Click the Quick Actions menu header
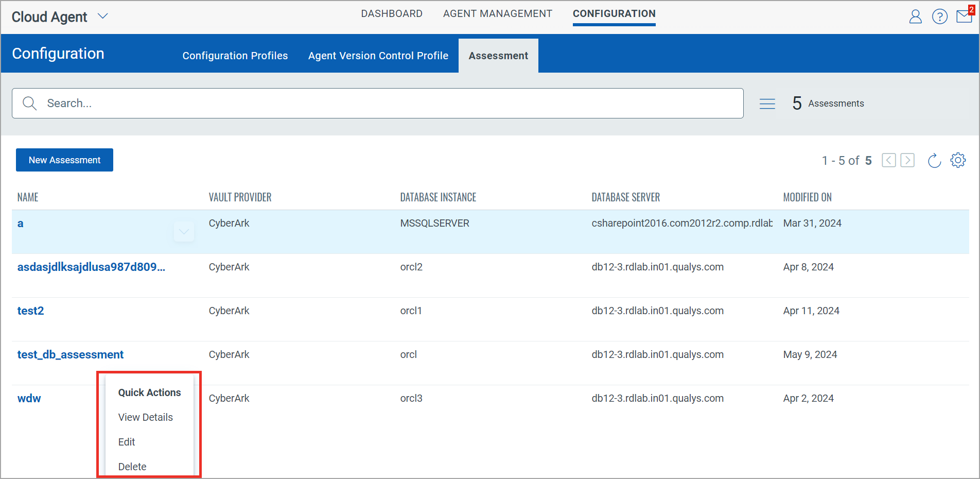 coord(149,392)
